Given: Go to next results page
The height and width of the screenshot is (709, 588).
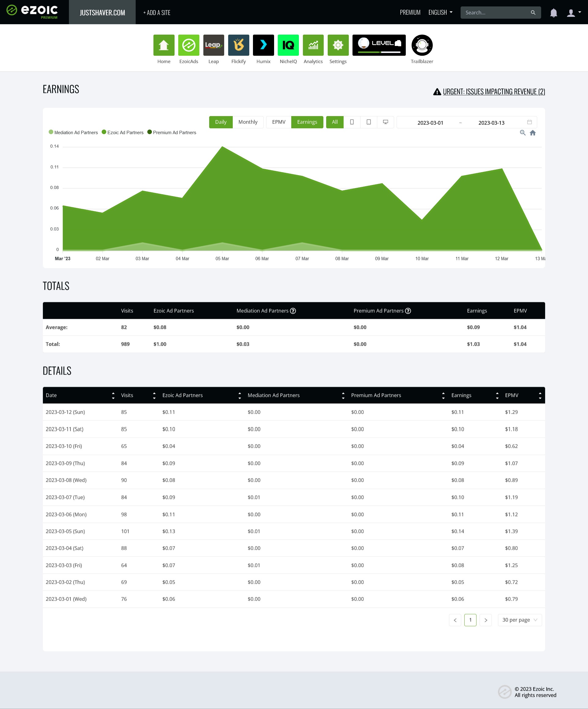Looking at the screenshot, I should point(486,620).
